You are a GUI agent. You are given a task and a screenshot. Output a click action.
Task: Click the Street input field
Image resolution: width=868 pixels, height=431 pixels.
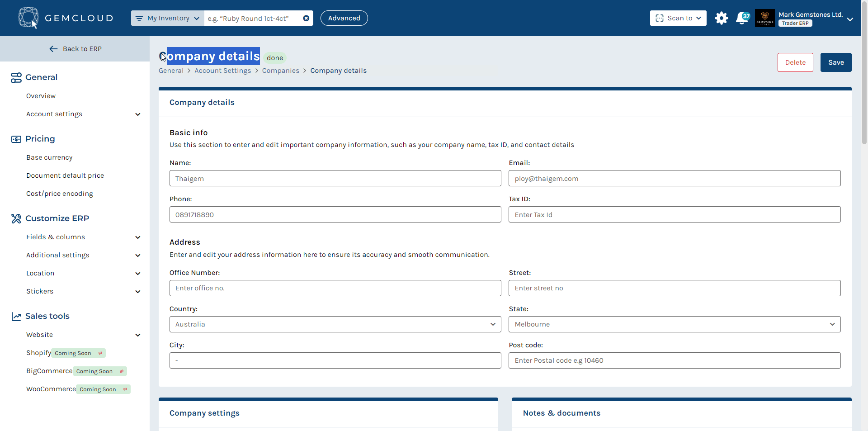675,288
